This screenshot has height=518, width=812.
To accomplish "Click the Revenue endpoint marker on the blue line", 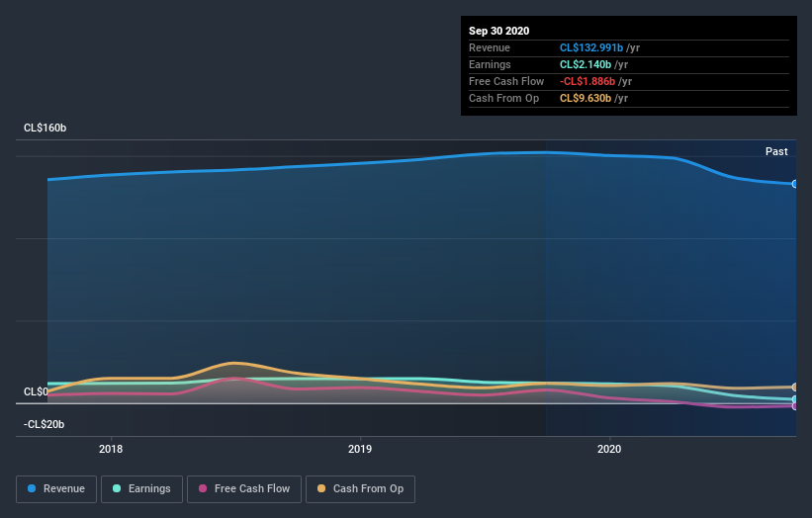I will click(x=794, y=184).
